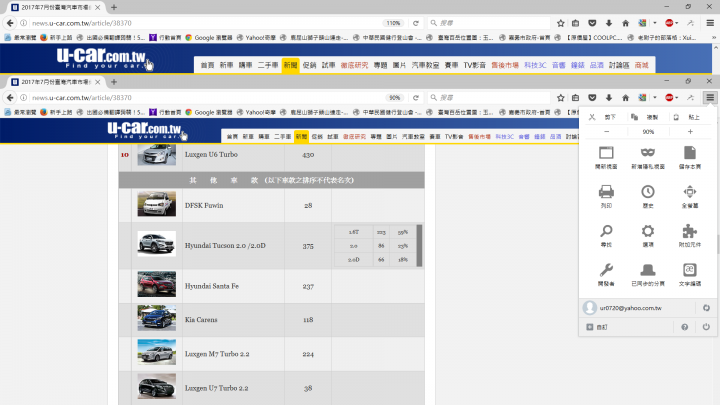Open new tab in front window
The height and width of the screenshot is (405, 720).
[x=114, y=82]
